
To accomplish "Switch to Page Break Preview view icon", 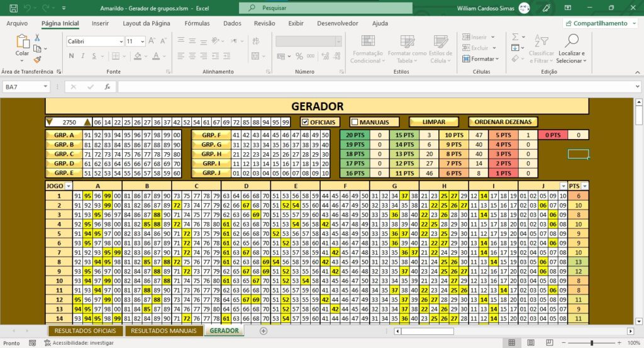I will (550, 343).
